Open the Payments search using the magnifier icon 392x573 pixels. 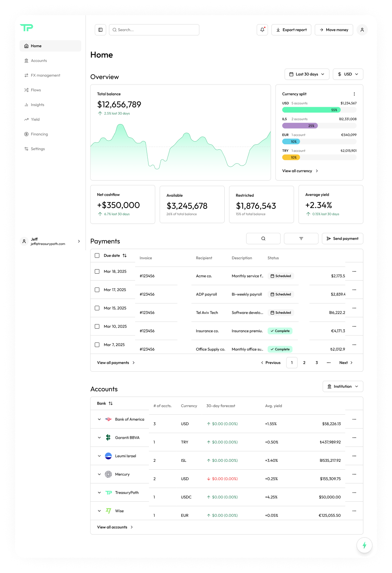click(263, 238)
